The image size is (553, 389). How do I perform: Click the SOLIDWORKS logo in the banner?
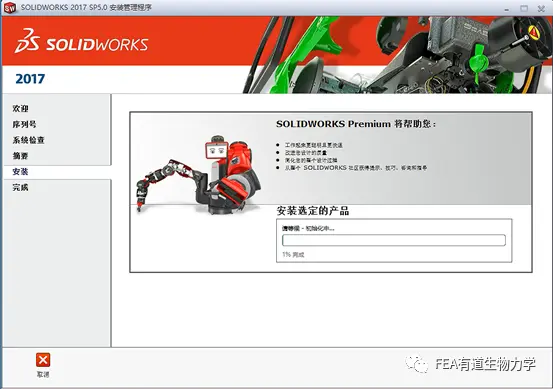click(x=81, y=42)
